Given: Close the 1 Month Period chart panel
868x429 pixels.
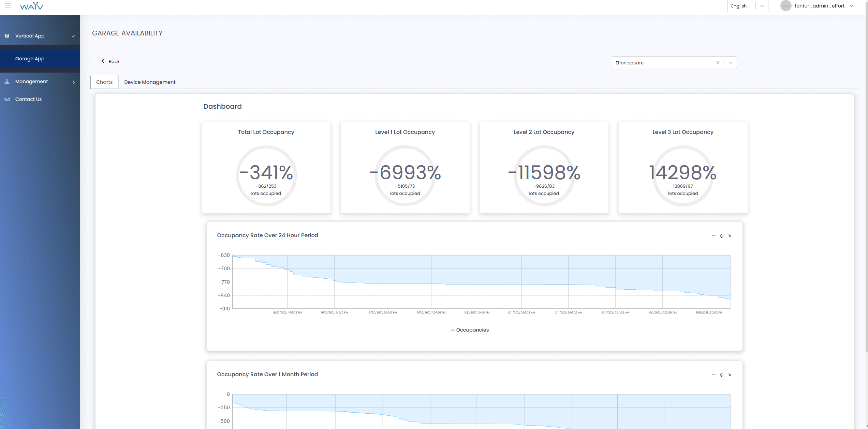Looking at the screenshot, I should point(730,375).
